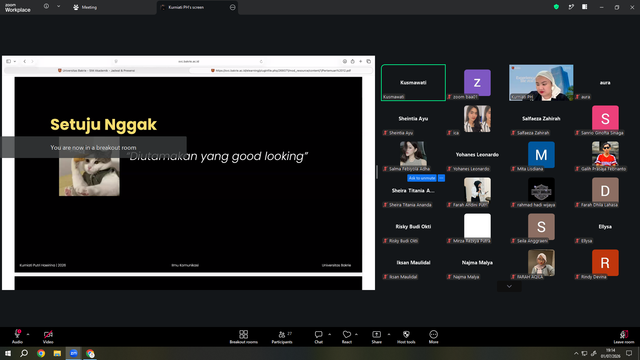Unmute microphone with the Audio button
Image resolution: width=640 pixels, height=360 pixels.
tap(17, 336)
